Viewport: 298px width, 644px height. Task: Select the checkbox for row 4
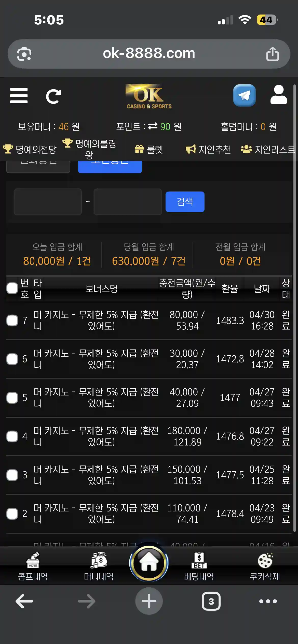(12, 436)
